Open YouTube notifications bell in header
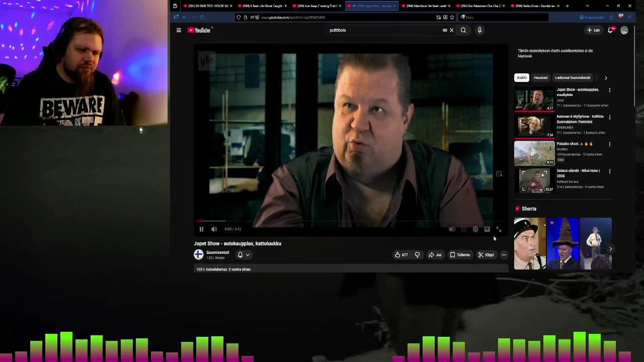 (x=610, y=30)
